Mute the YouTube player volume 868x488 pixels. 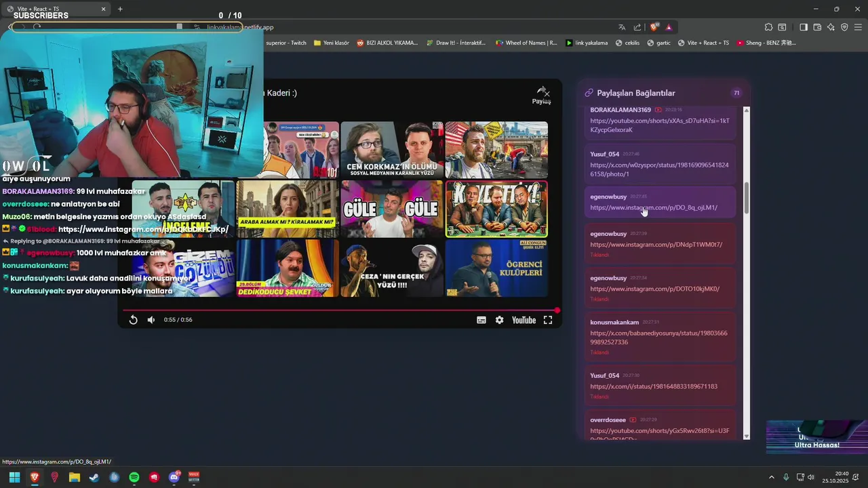[x=151, y=320]
